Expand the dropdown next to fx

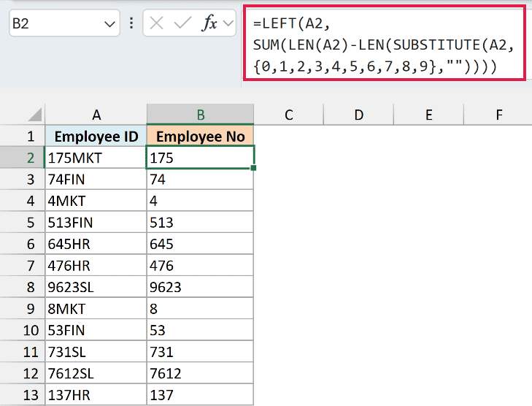228,23
